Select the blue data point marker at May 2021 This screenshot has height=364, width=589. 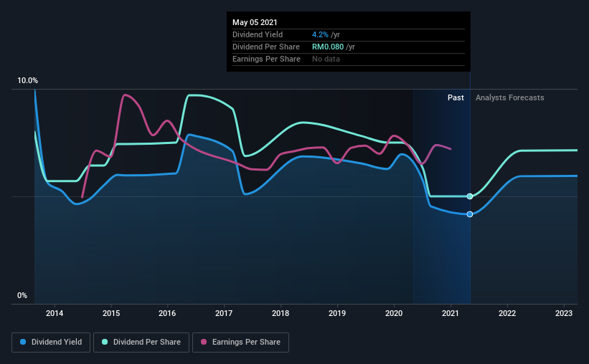[469, 214]
